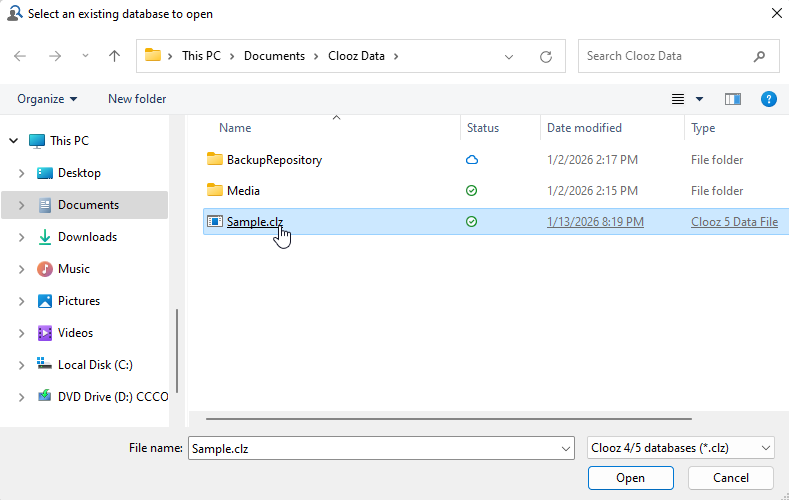
Task: Click the Up one level arrow
Action: (x=114, y=56)
